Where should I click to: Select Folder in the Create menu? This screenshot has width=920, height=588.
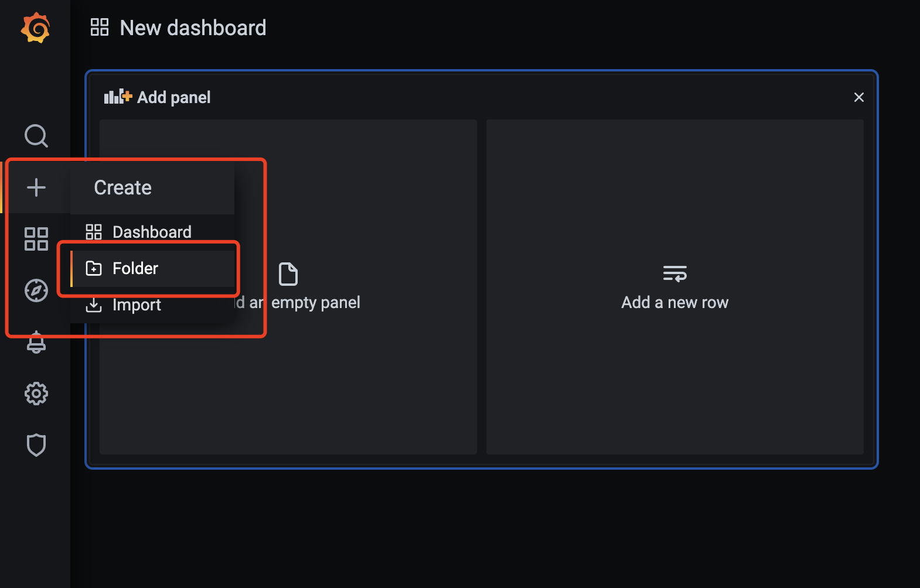pyautogui.click(x=152, y=268)
